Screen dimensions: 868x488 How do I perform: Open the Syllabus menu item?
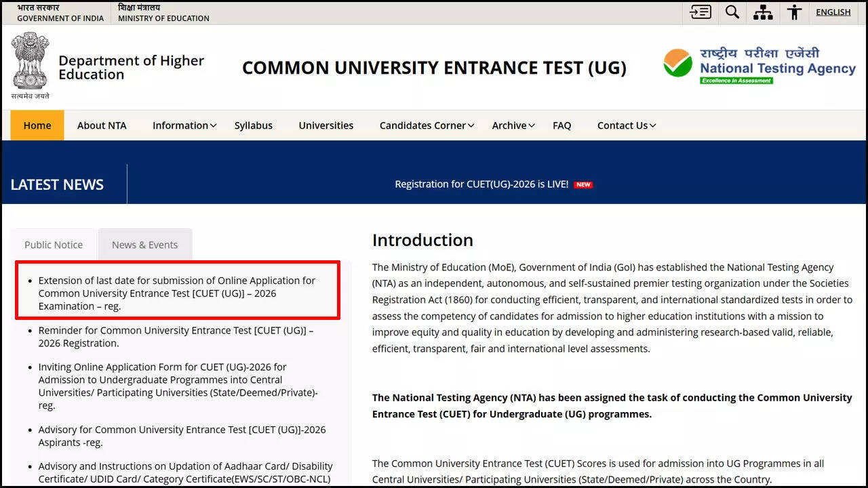(x=253, y=125)
